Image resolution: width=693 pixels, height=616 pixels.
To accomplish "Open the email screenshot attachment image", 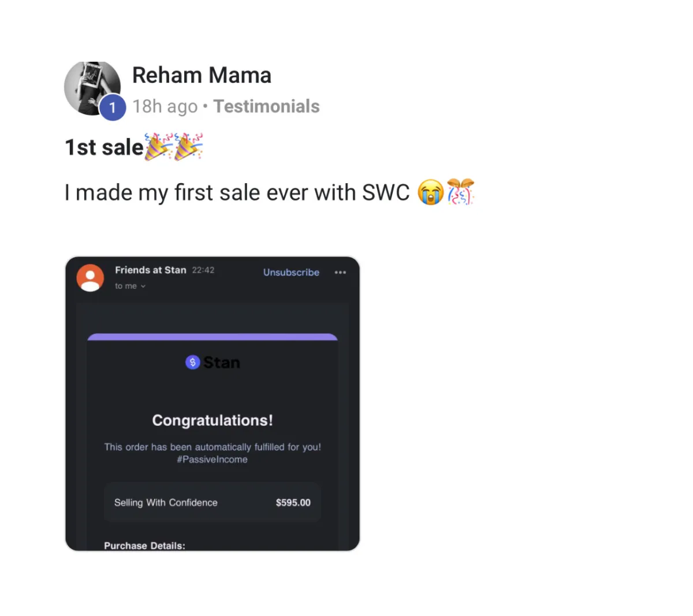I will click(x=213, y=403).
